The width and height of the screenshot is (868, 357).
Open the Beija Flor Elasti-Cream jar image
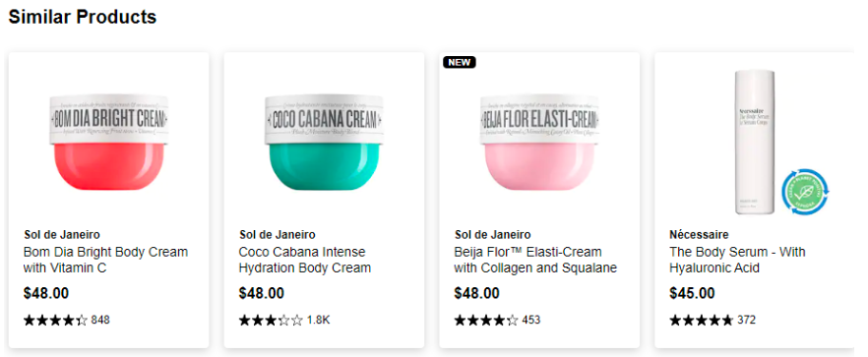[x=539, y=143]
